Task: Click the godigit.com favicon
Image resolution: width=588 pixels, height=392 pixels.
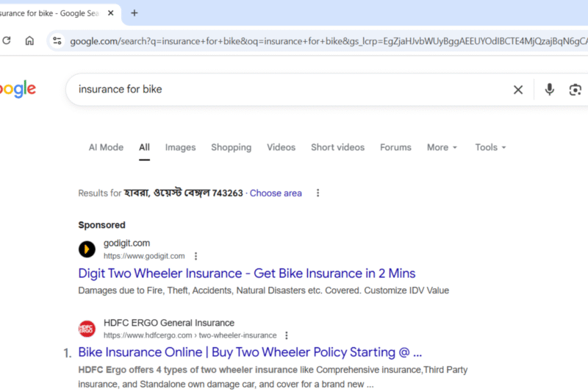Action: click(87, 249)
